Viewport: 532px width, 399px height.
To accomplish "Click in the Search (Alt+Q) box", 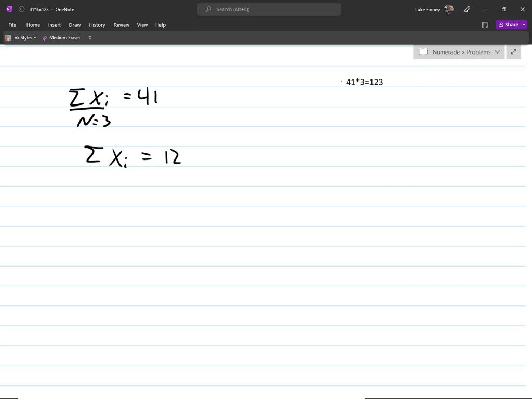I will click(269, 9).
